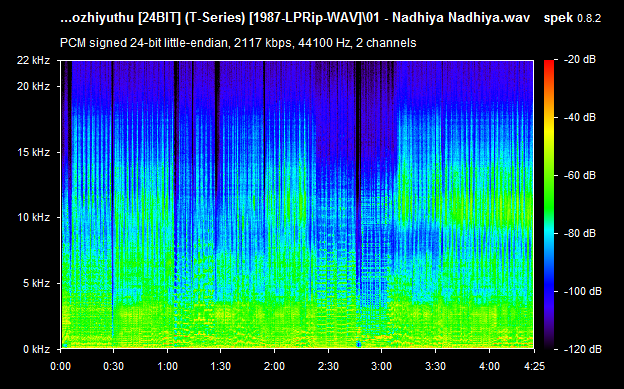Click the 2:00 time axis label

coord(274,366)
